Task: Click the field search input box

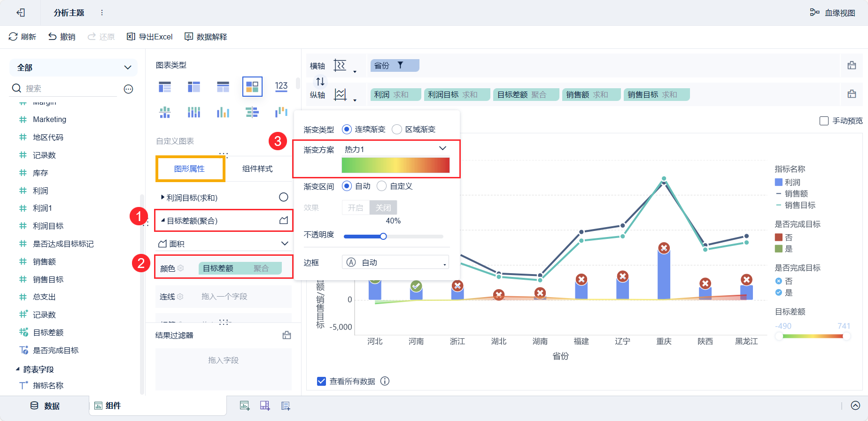Action: click(70, 88)
